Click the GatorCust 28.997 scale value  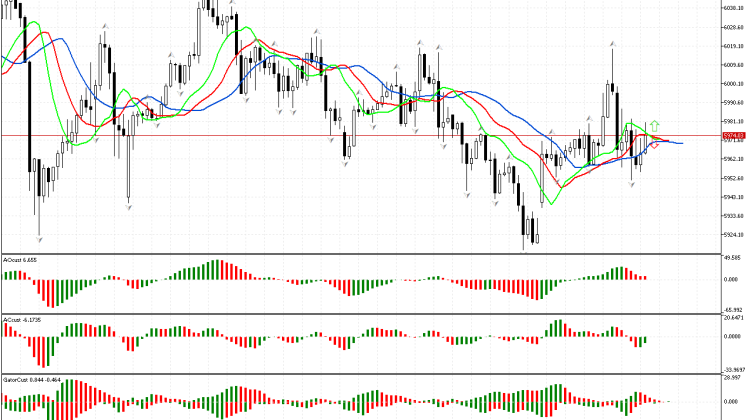[735, 378]
